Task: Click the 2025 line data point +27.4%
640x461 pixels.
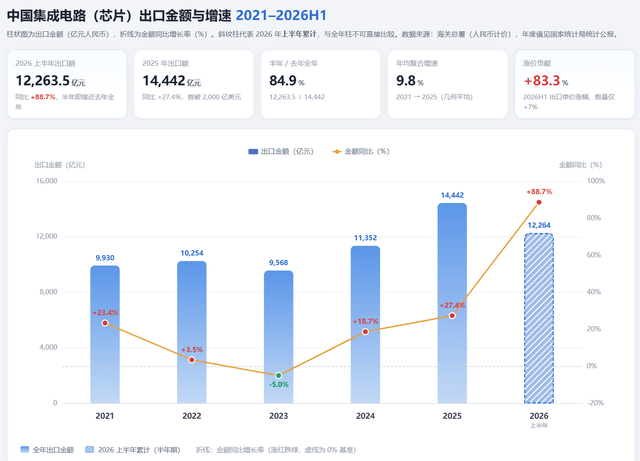Action: coord(452,316)
